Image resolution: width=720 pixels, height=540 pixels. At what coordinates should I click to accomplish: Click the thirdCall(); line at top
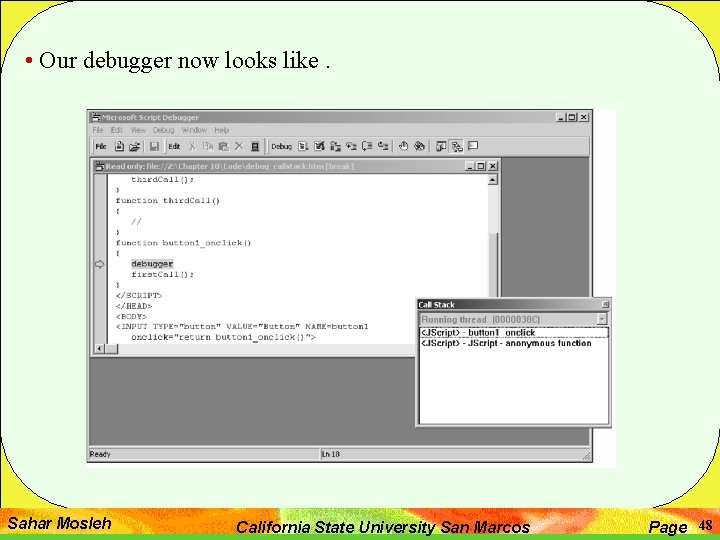tap(163, 180)
